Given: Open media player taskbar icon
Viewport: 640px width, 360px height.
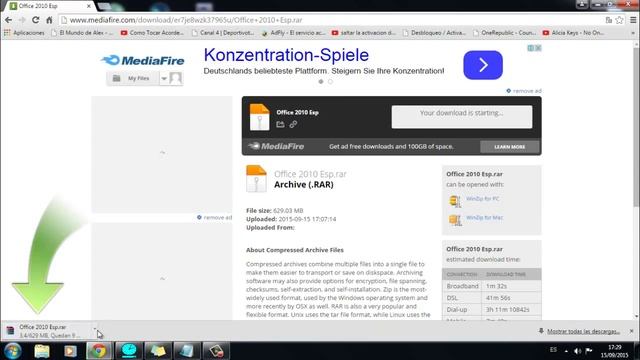Looking at the screenshot, I should tap(70, 351).
